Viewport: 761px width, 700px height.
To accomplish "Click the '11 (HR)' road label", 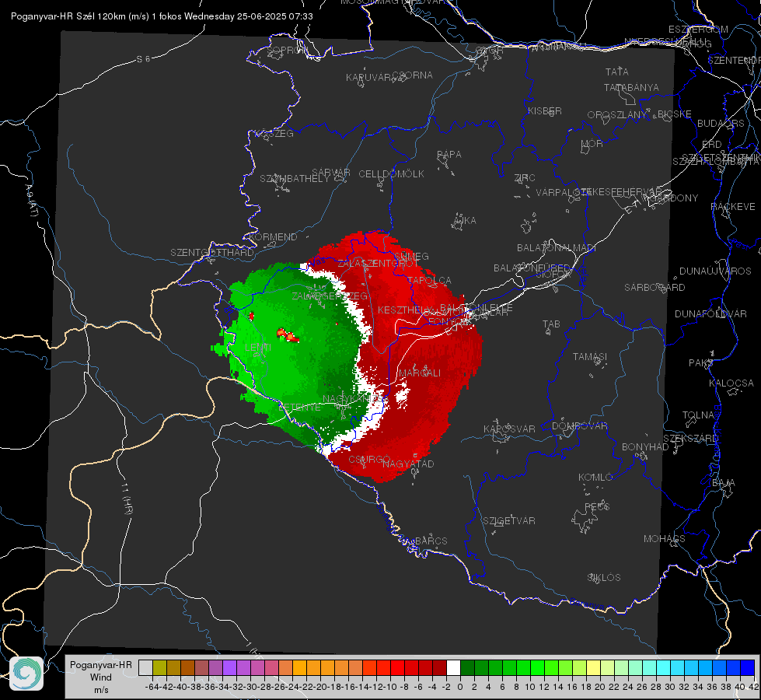I will [127, 499].
